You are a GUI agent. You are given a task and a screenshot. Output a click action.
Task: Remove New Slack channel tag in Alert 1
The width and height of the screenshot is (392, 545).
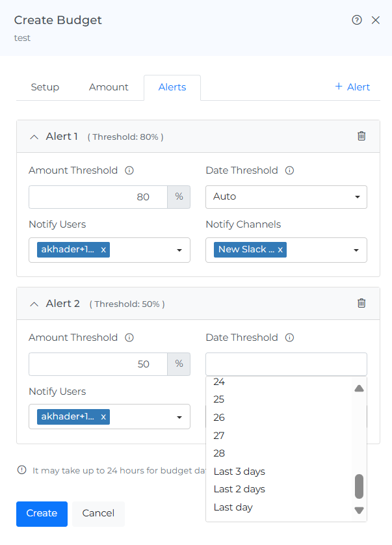tap(280, 250)
